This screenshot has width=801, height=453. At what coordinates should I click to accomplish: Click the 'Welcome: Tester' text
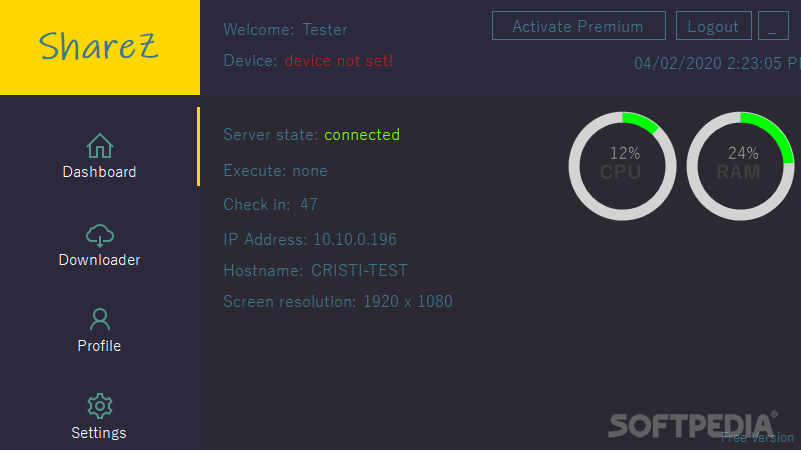(x=286, y=30)
